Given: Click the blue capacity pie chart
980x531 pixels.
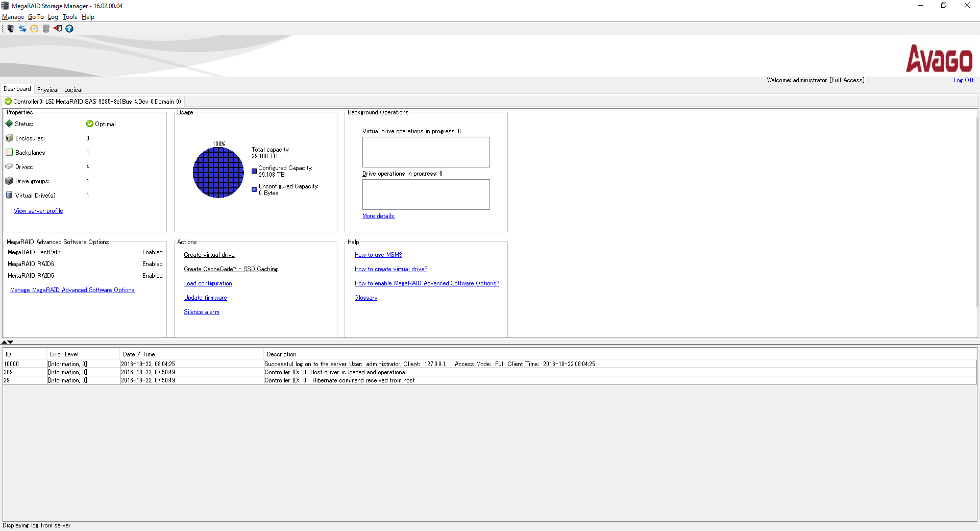Looking at the screenshot, I should click(x=218, y=173).
